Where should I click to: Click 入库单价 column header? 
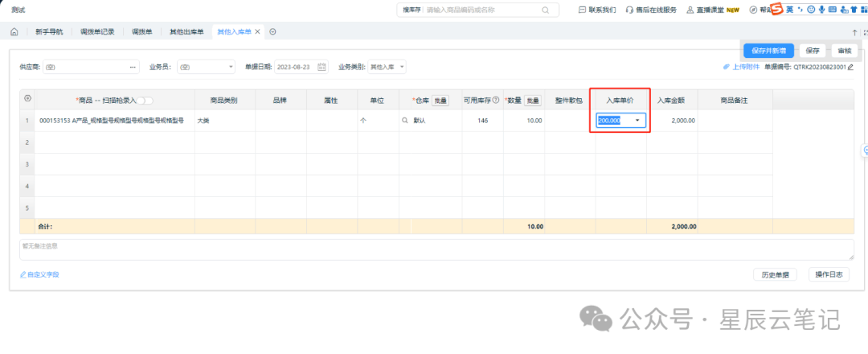[x=621, y=101]
